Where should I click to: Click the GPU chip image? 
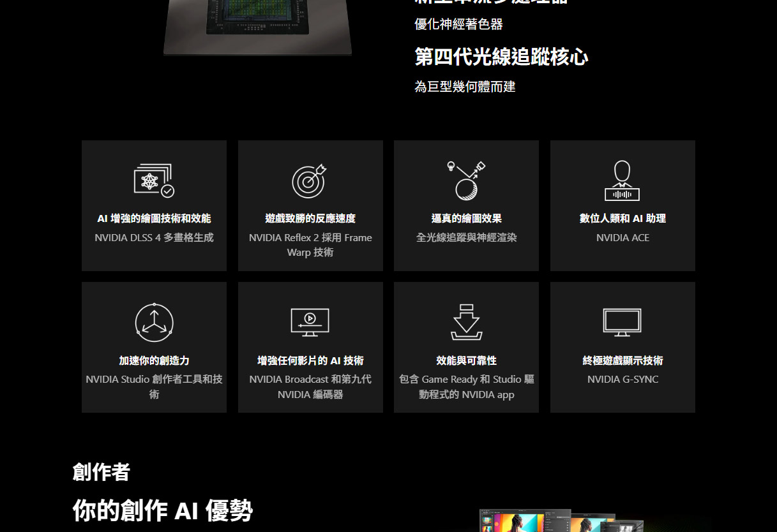pyautogui.click(x=257, y=27)
